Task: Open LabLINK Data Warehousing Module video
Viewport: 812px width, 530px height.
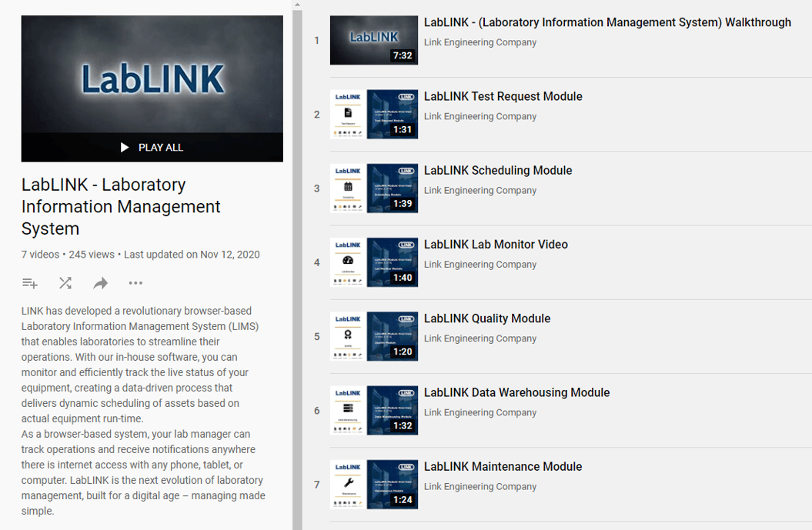Action: click(516, 392)
